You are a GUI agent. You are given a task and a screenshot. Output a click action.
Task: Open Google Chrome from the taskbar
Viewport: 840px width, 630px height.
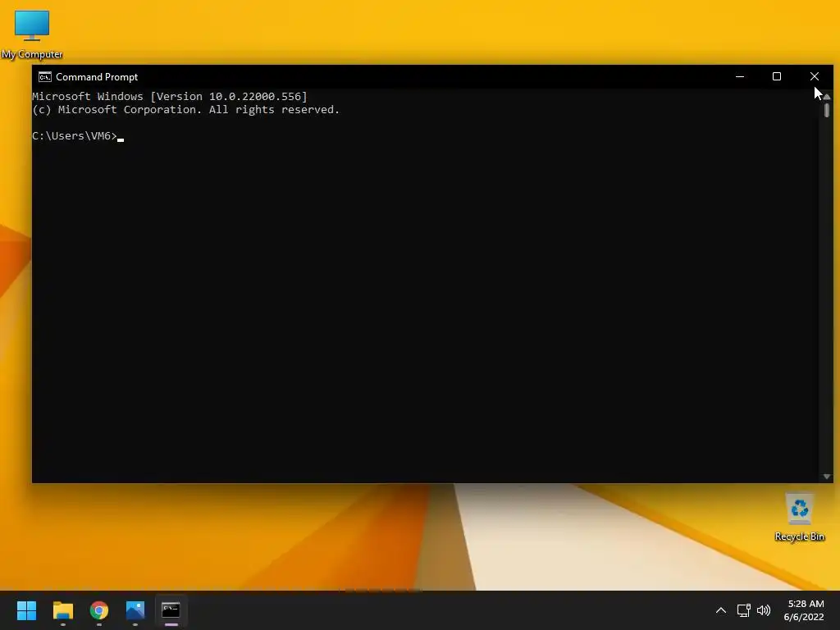click(x=99, y=610)
